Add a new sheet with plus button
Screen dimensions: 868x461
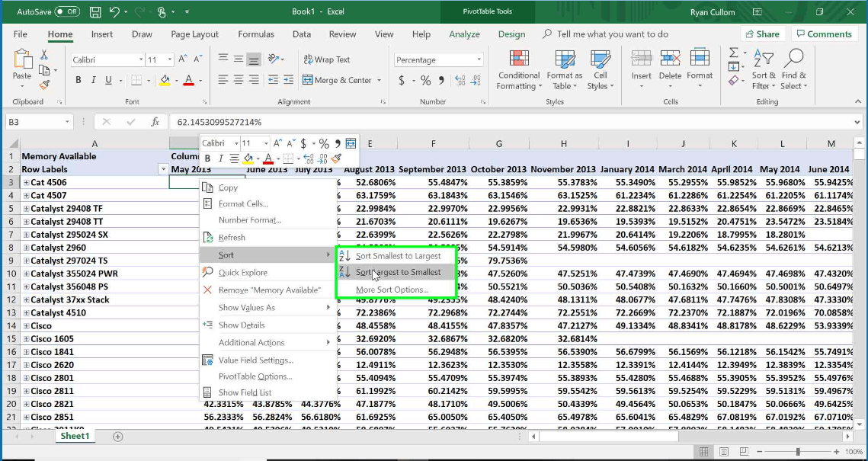click(x=117, y=437)
